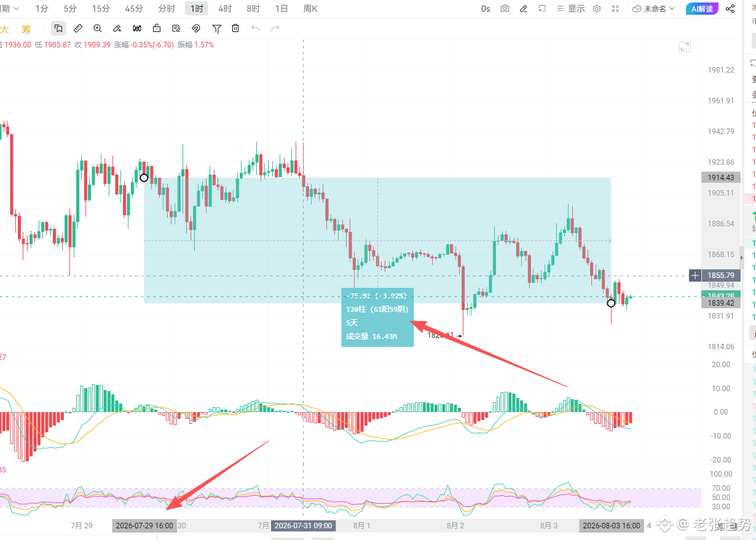Switch to the 1日 timeframe

pyautogui.click(x=282, y=9)
